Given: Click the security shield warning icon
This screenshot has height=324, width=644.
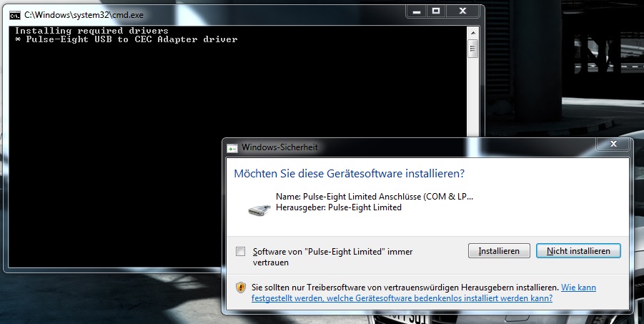Looking at the screenshot, I should click(241, 288).
